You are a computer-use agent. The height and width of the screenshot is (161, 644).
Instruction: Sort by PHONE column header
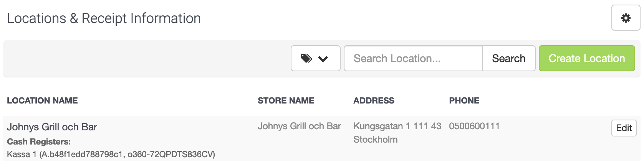[464, 100]
